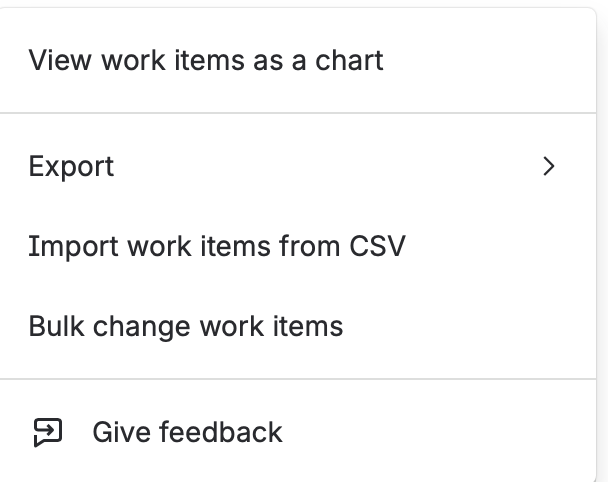
Task: Open Export flyout with the chevron
Action: pos(549,166)
